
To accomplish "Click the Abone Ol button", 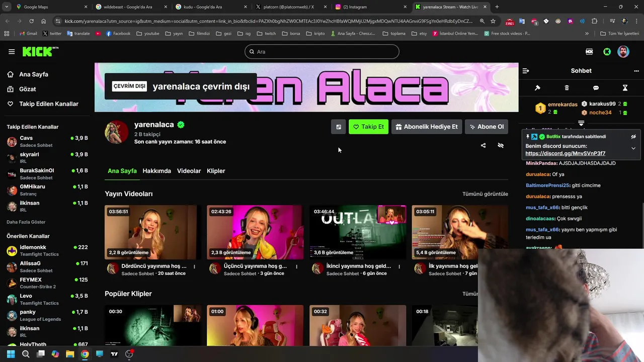I will (x=487, y=127).
